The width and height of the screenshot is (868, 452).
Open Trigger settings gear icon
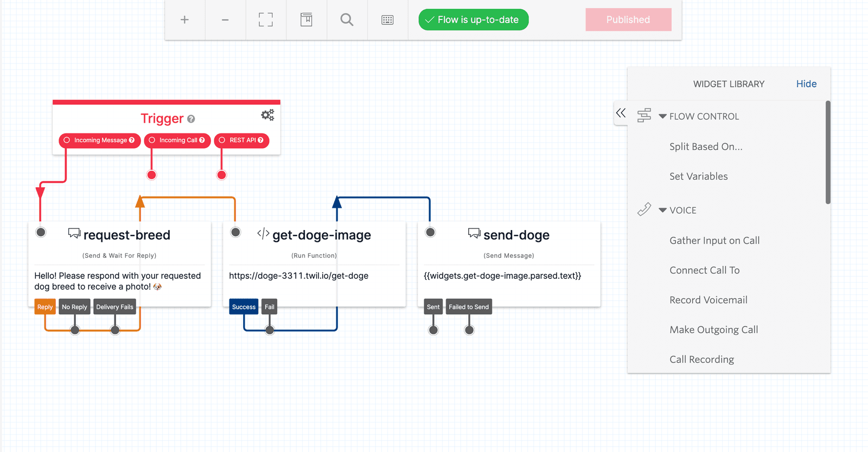click(x=267, y=115)
